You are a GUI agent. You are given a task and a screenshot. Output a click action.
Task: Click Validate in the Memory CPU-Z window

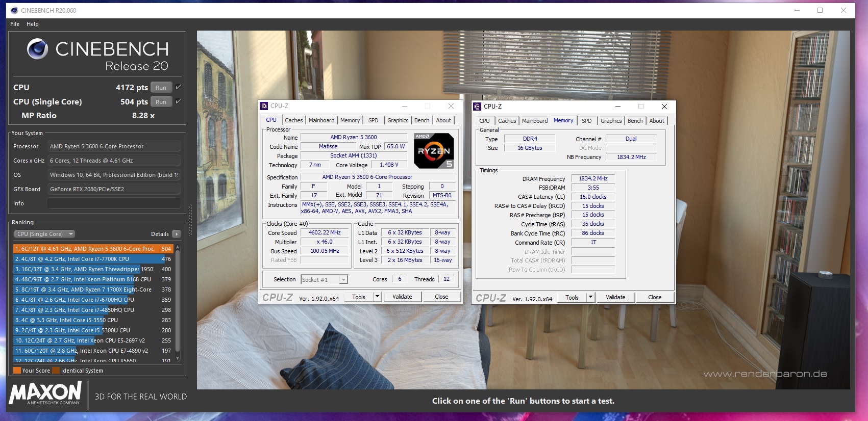coord(615,297)
